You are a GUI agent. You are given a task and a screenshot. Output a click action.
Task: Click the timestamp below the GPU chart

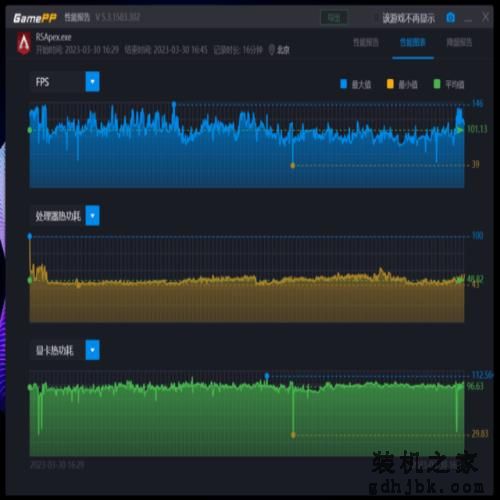pos(57,465)
